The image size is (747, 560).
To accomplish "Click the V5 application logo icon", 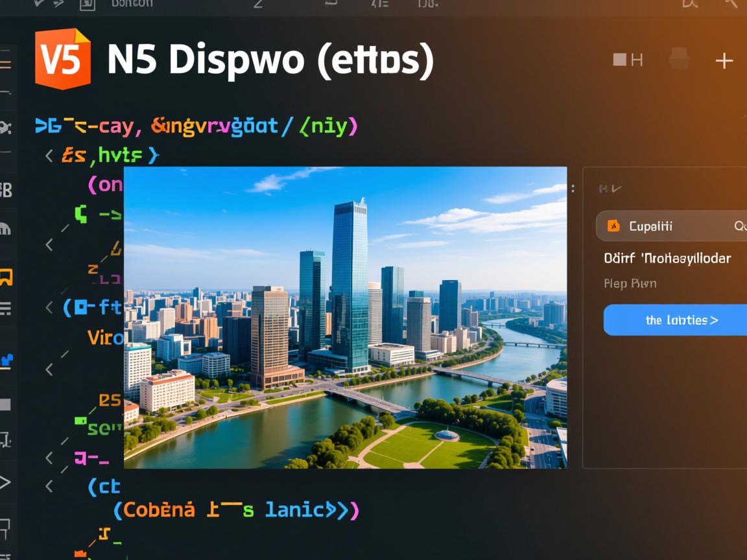I will click(59, 59).
